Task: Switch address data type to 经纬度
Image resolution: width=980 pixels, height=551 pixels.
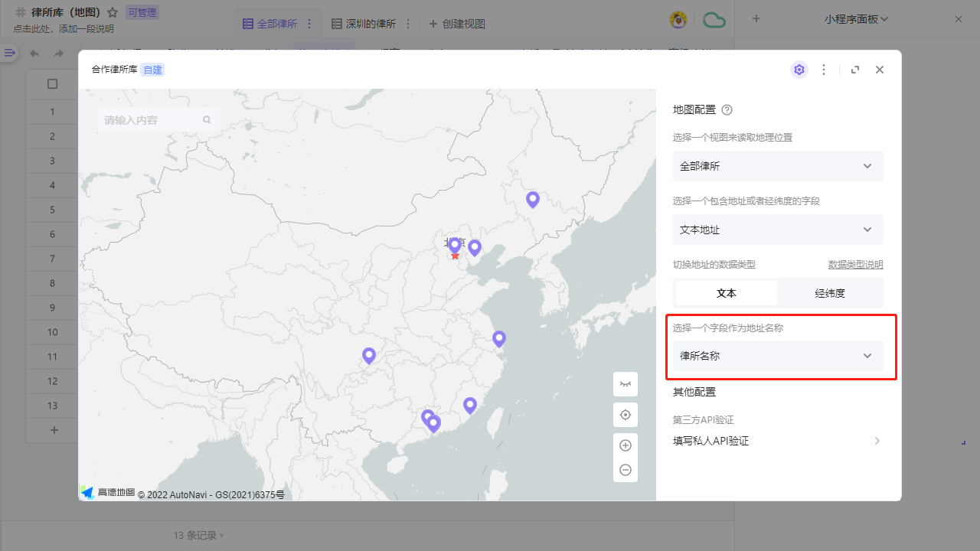Action: [x=830, y=293]
